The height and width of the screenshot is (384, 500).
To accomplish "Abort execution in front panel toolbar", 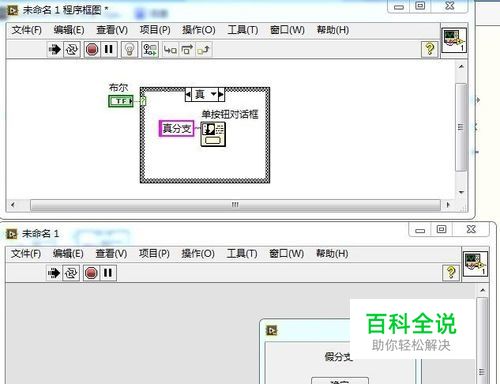I will (91, 273).
